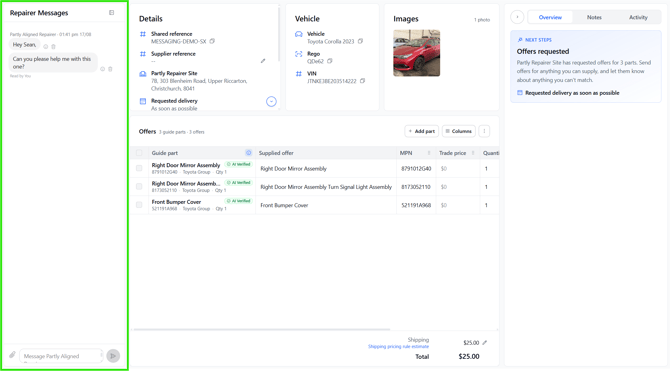Click MPN cell 521191A968

coord(416,205)
